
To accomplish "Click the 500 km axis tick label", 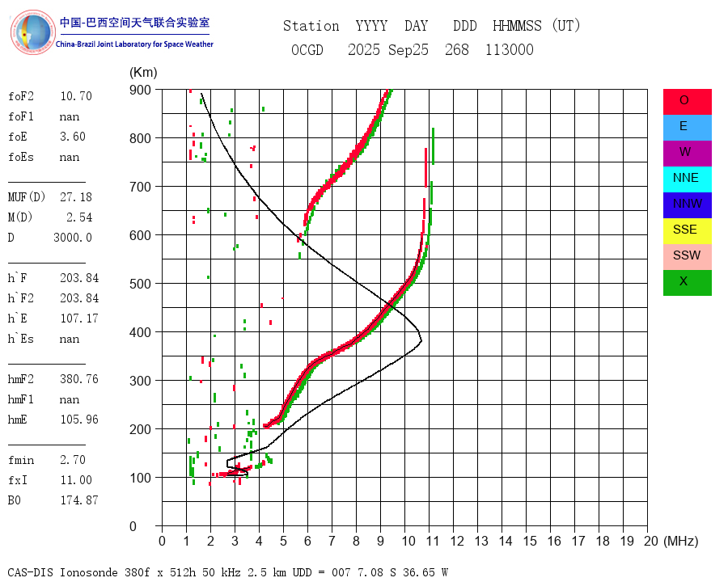I will [x=140, y=284].
